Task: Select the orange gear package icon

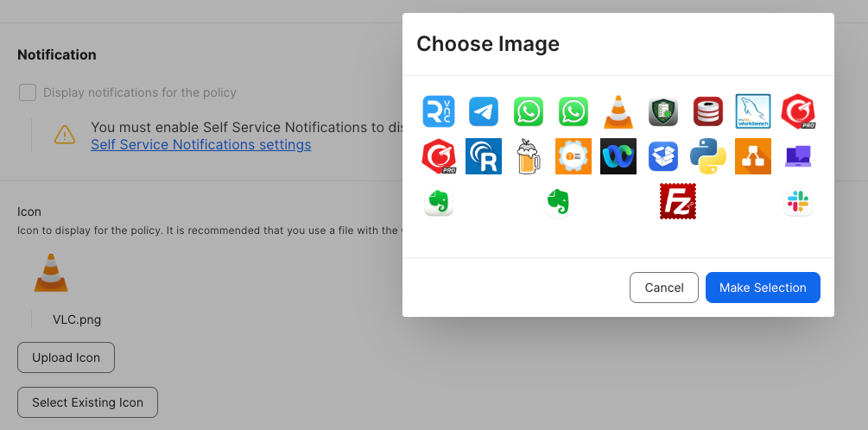Action: point(573,156)
